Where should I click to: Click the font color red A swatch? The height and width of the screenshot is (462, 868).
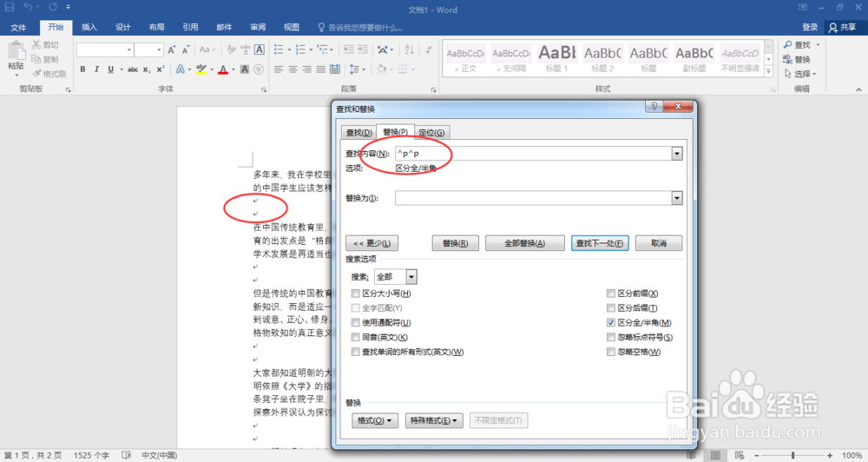[223, 69]
